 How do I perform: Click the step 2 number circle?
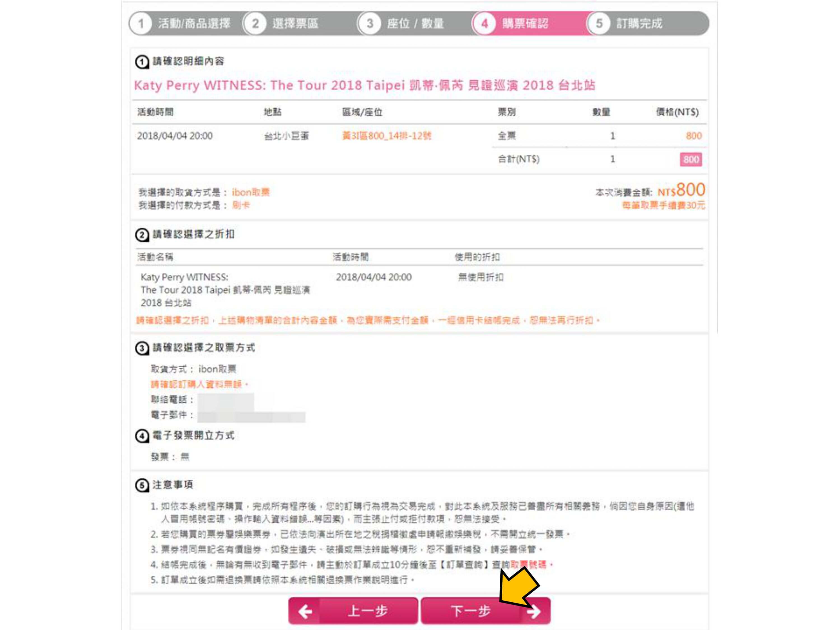[255, 24]
